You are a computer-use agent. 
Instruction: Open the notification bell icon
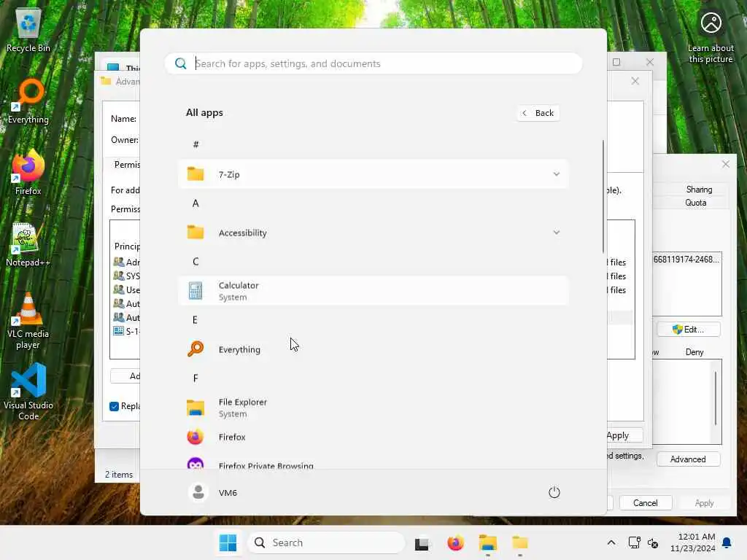727,542
